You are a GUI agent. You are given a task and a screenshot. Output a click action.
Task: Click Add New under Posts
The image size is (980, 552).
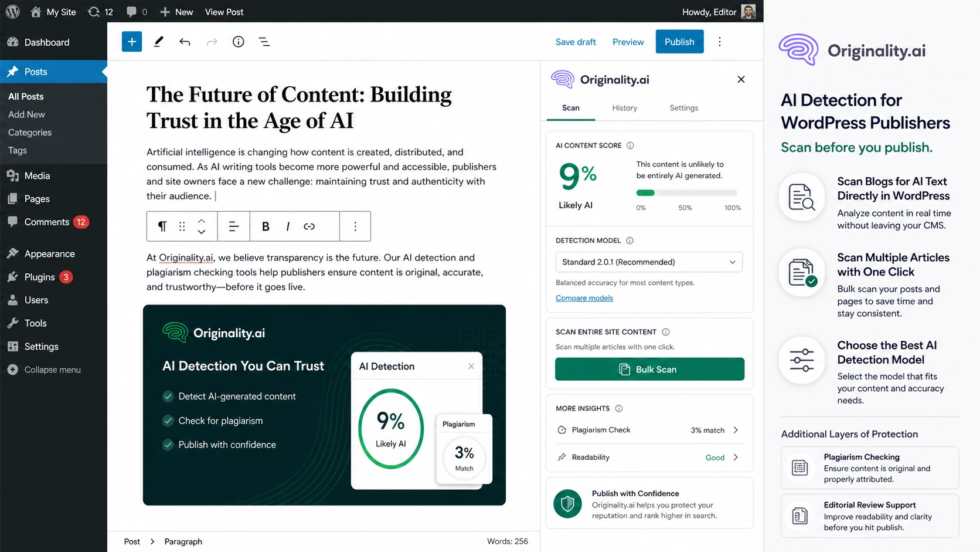tap(26, 114)
